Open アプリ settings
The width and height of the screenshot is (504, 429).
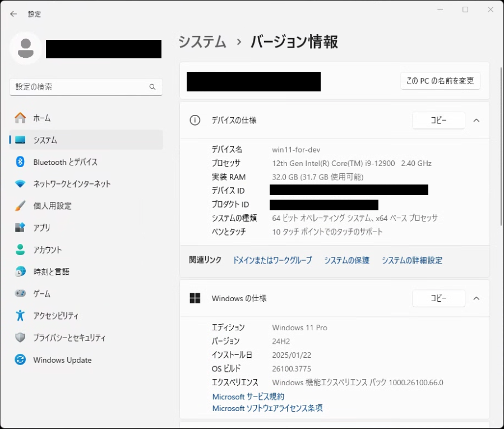point(86,228)
